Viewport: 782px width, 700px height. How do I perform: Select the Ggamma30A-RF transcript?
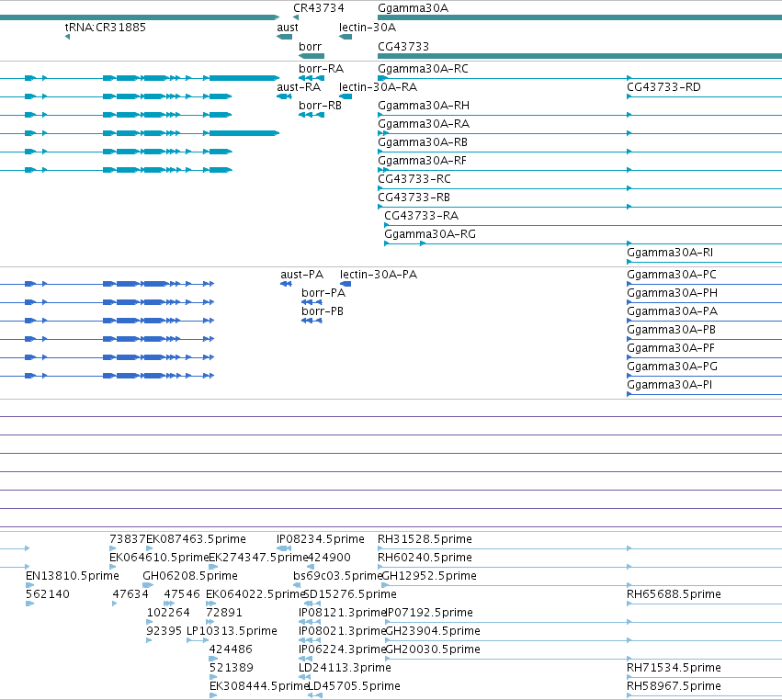coord(580,170)
